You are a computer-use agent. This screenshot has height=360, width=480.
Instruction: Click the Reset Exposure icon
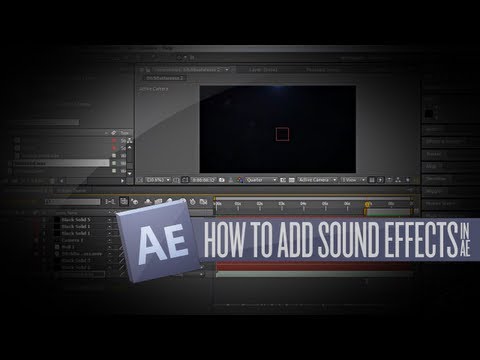[407, 180]
